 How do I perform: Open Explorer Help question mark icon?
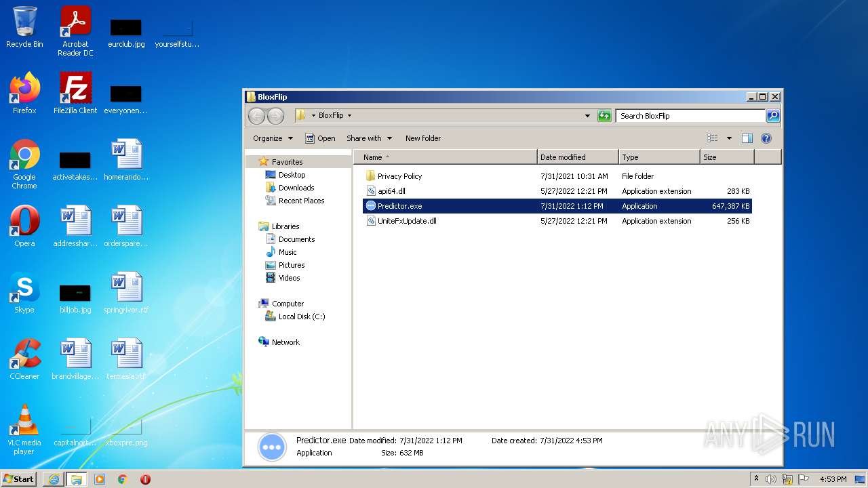pyautogui.click(x=766, y=138)
